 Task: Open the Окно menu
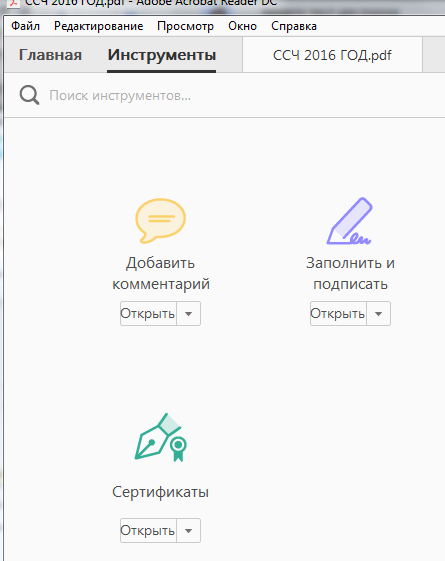(x=243, y=26)
